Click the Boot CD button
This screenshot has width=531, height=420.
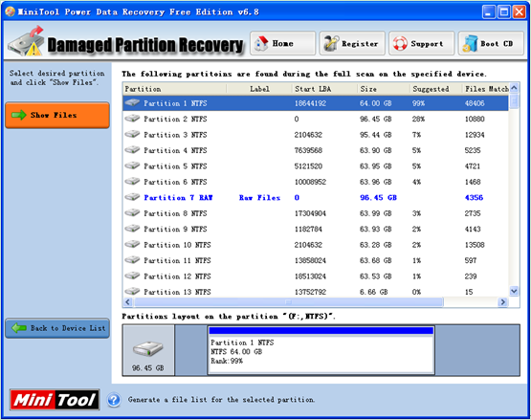click(x=491, y=43)
